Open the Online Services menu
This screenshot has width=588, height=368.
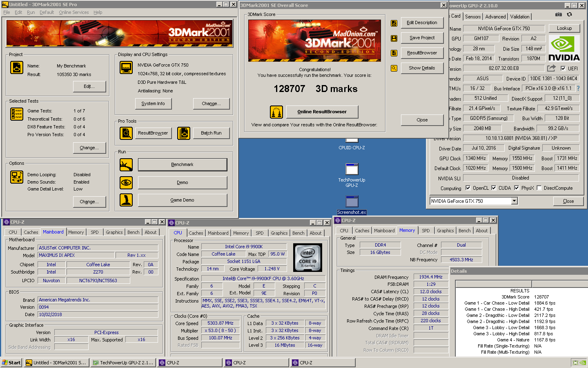point(73,12)
